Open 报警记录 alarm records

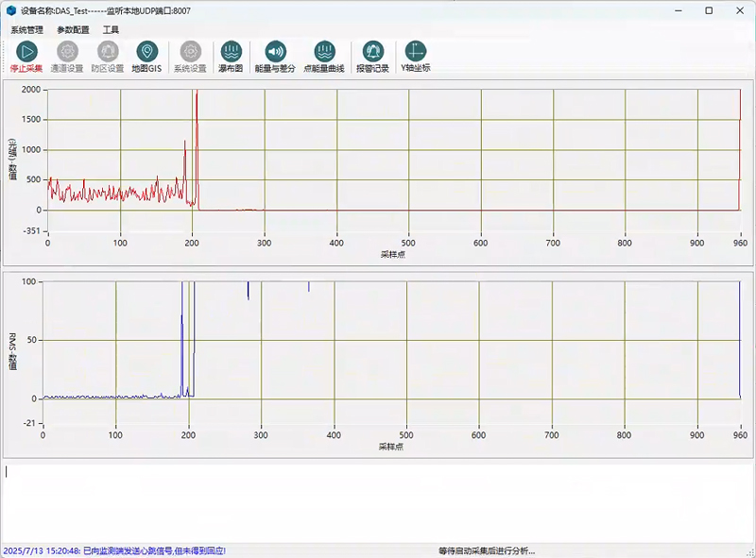pyautogui.click(x=372, y=52)
